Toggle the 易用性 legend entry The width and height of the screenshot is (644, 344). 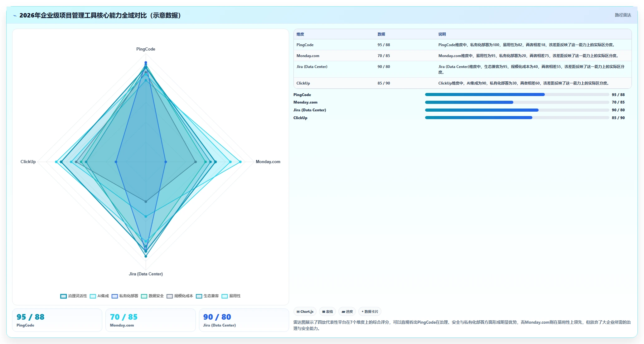(x=231, y=296)
